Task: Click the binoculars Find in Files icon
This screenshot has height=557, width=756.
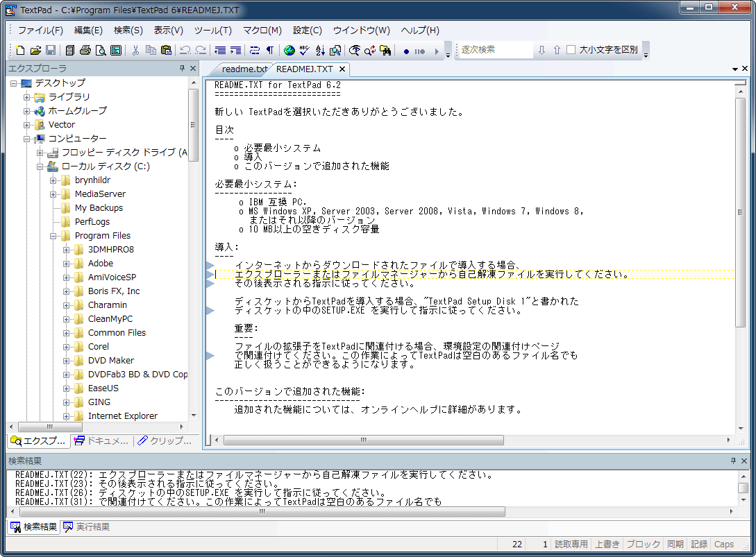Action: tap(386, 51)
